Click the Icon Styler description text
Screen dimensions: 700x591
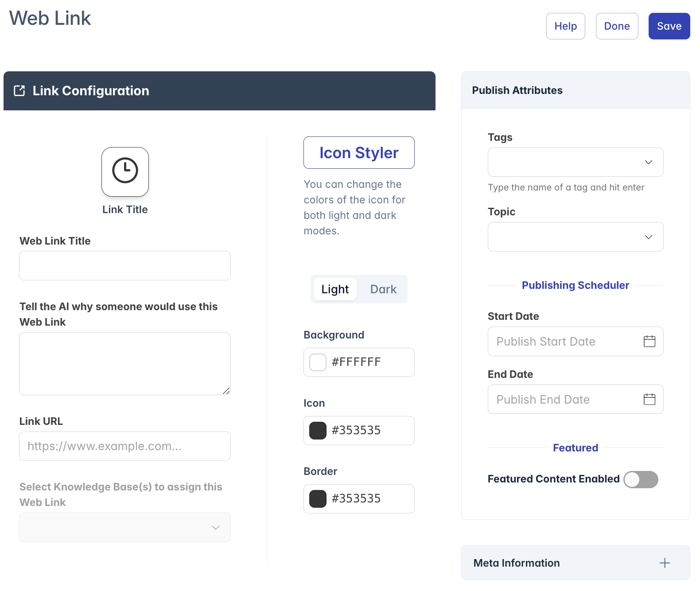click(x=354, y=207)
